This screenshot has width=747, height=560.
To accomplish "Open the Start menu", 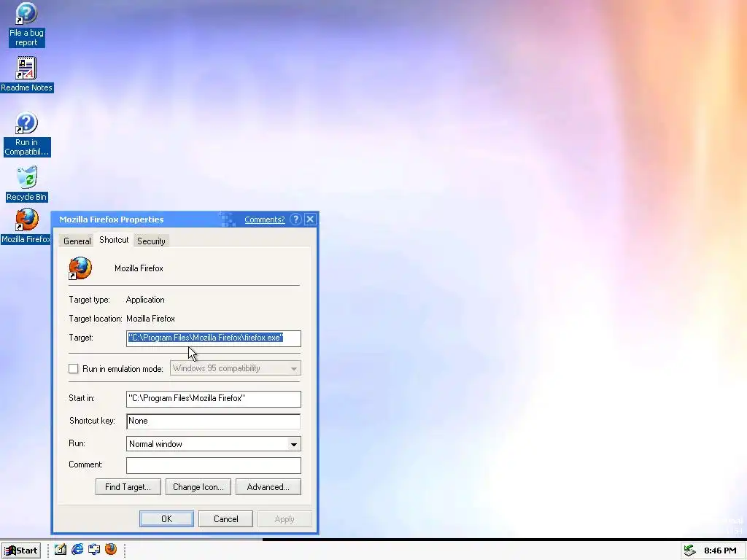I will coord(21,551).
